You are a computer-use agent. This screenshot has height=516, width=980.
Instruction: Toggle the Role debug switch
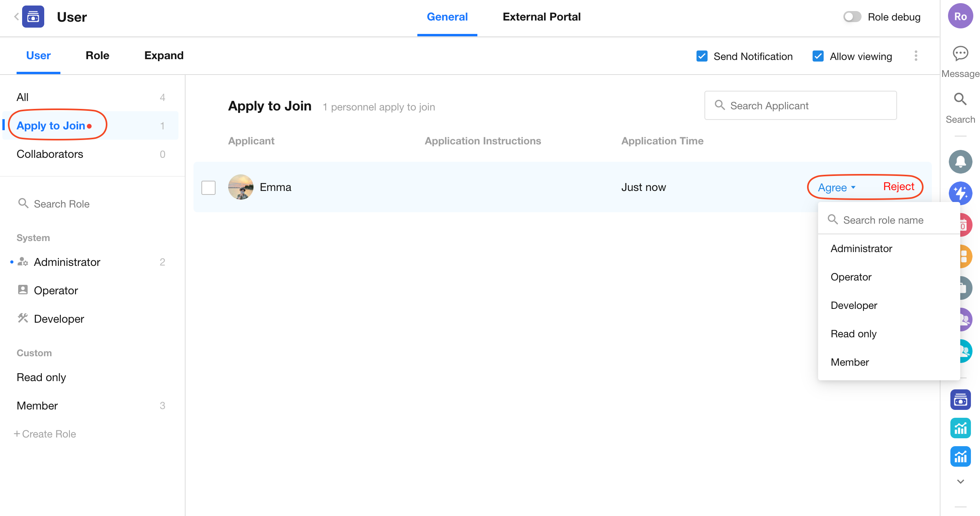pos(852,17)
